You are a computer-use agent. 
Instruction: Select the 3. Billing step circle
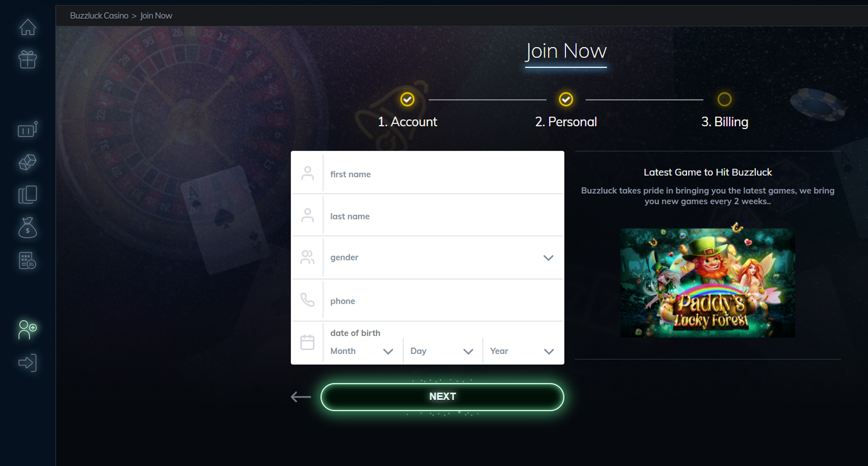point(724,99)
